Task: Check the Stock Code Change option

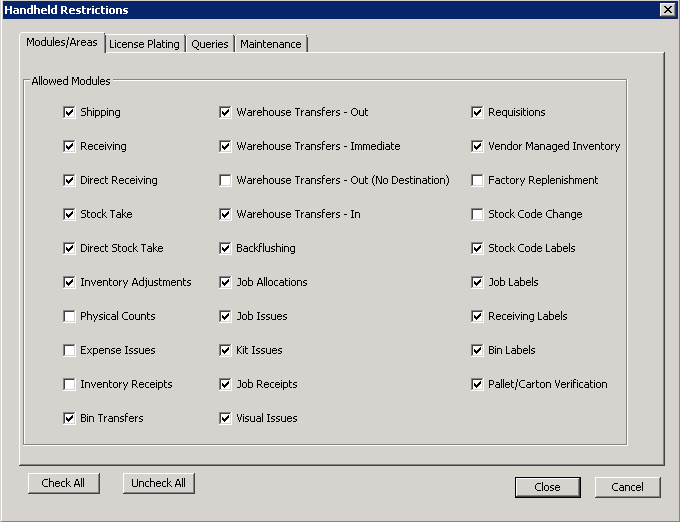Action: pos(477,214)
